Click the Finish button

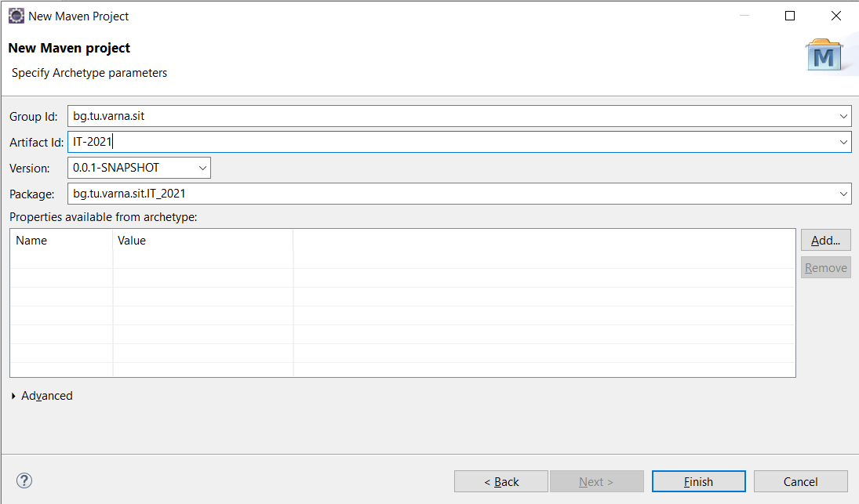point(698,481)
